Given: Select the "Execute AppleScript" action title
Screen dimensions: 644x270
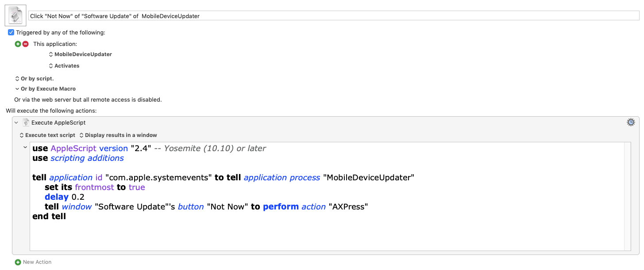Looking at the screenshot, I should point(58,122).
